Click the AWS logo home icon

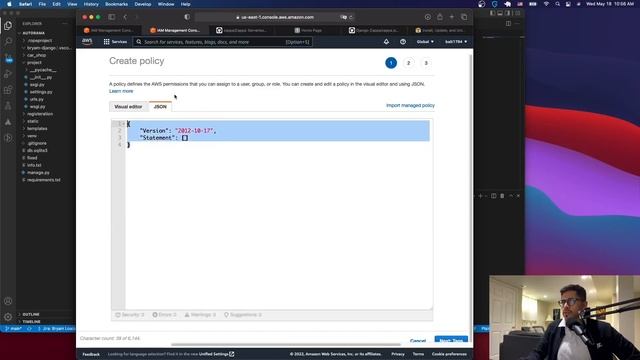tap(87, 42)
